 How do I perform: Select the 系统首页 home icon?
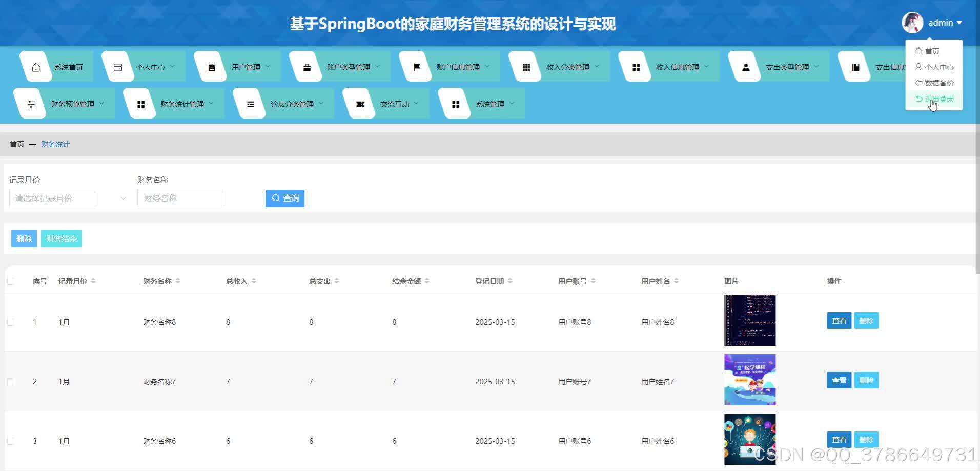tap(35, 66)
